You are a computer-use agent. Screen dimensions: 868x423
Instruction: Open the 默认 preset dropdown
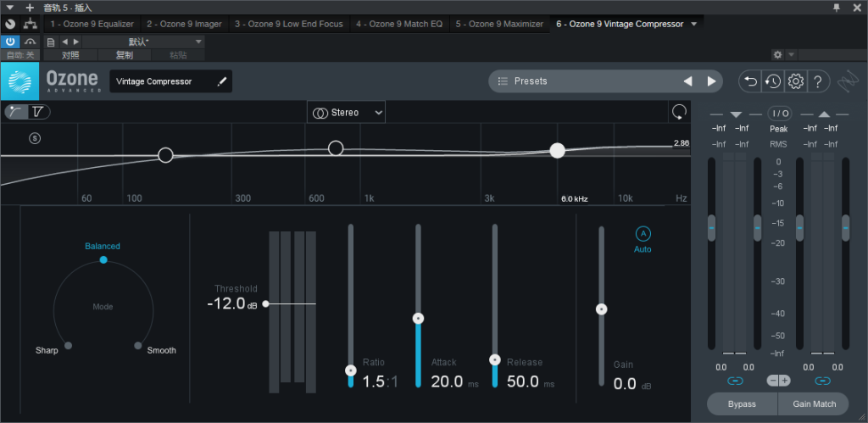point(143,42)
